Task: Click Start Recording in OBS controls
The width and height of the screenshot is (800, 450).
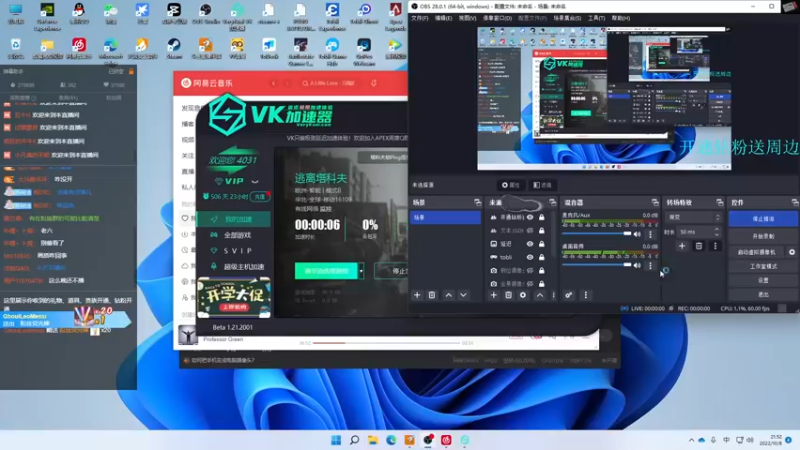Action: 763,236
